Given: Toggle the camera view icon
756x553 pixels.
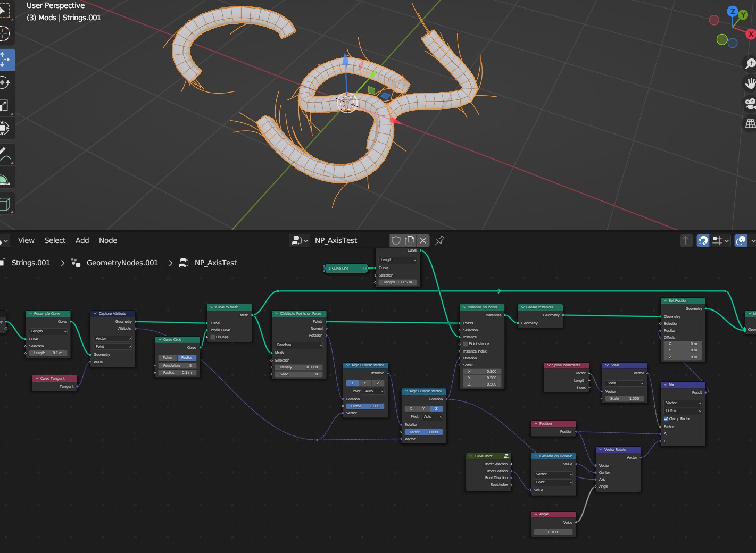Looking at the screenshot, I should [750, 103].
